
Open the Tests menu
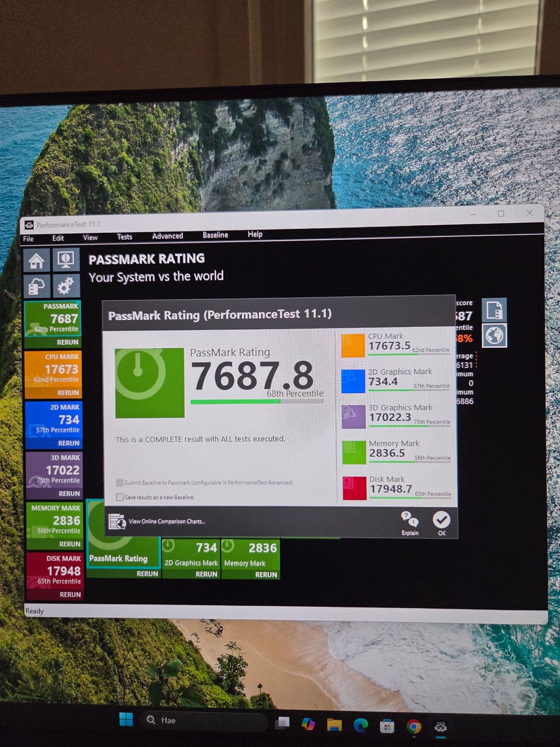(x=124, y=237)
